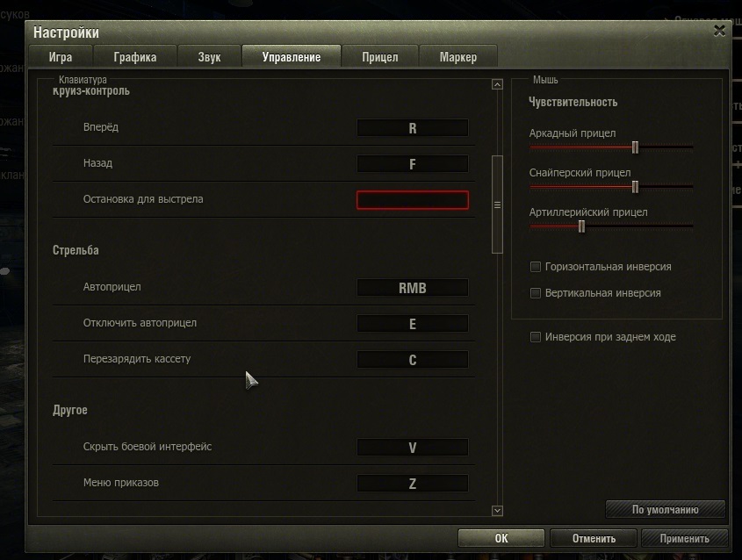
Task: Open the Звук tab
Action: (209, 57)
